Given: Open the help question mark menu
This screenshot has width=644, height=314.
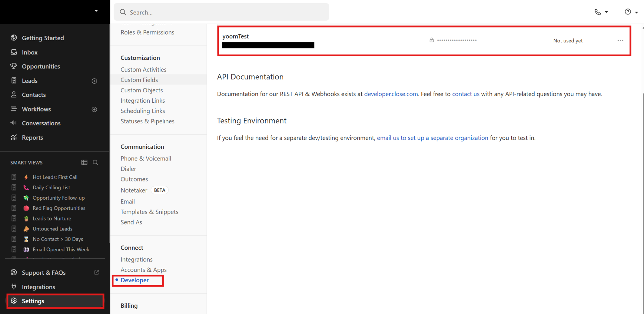Looking at the screenshot, I should click(628, 12).
